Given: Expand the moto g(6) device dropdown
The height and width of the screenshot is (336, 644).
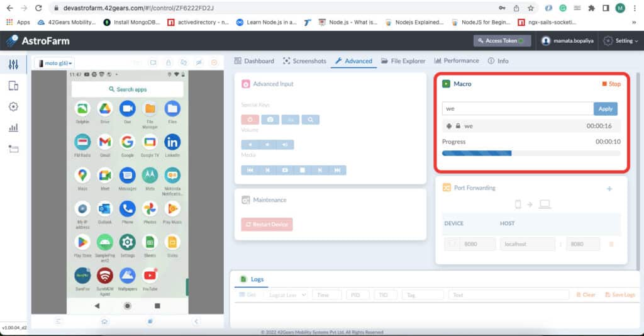Looking at the screenshot, I should [x=55, y=64].
